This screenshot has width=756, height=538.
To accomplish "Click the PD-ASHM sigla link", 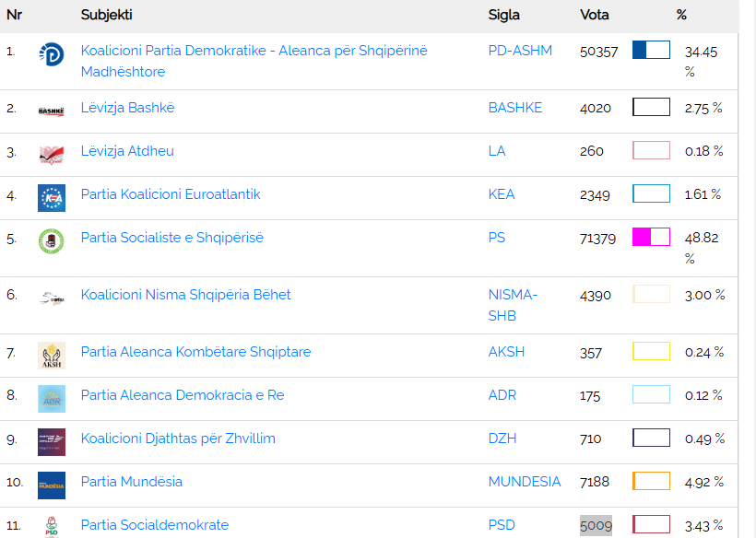I will point(520,51).
